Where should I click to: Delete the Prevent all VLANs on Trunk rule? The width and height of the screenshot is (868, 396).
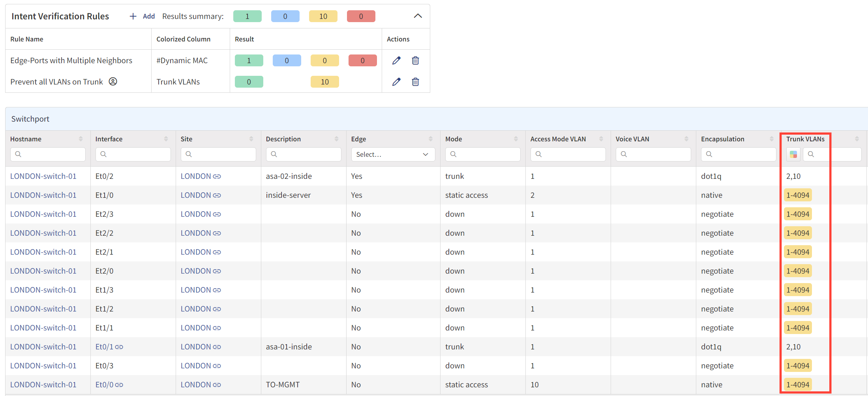[415, 82]
